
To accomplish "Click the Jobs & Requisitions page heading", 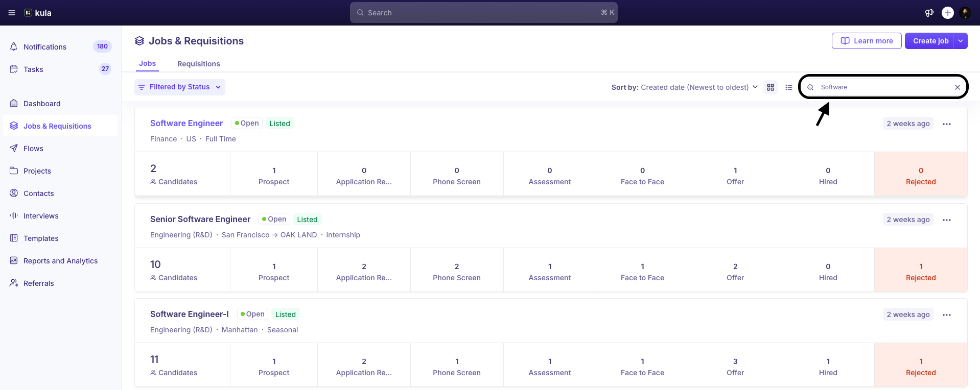I will [x=196, y=41].
